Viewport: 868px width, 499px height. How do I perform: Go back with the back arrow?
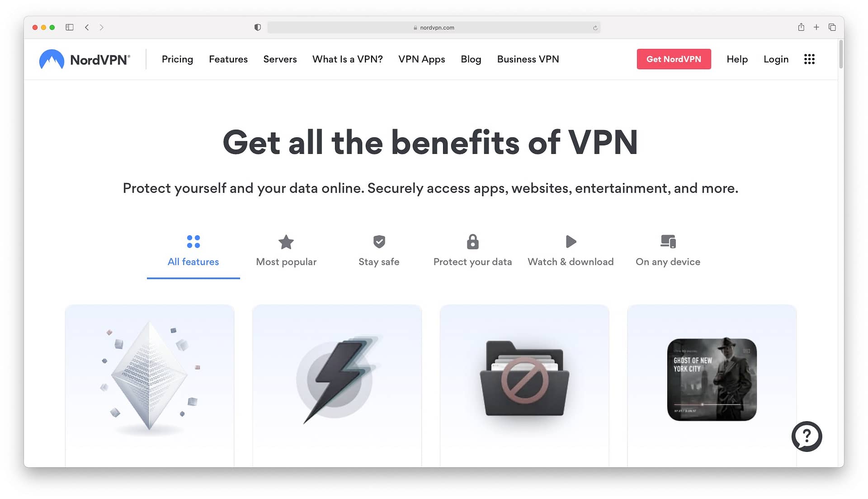[x=87, y=28]
